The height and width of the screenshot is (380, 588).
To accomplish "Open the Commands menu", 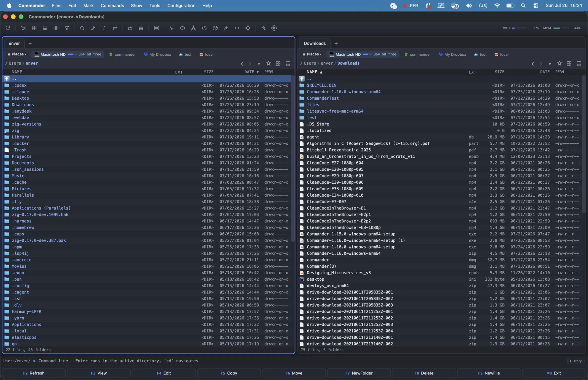I will coord(112,5).
